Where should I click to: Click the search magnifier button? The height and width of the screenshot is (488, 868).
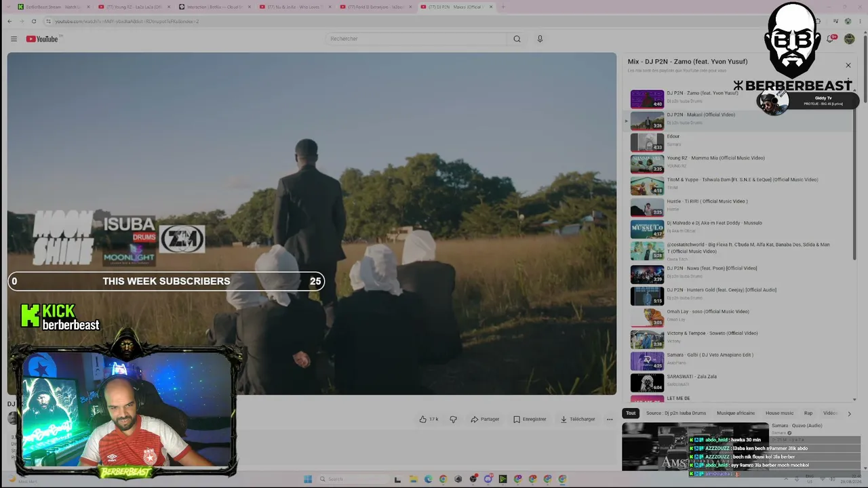(x=517, y=39)
